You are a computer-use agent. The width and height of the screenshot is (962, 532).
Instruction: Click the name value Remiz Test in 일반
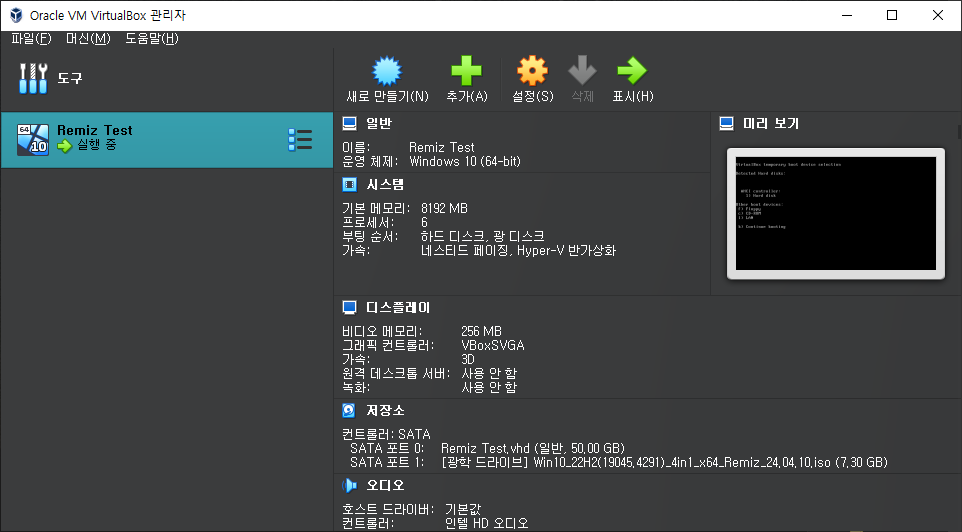[442, 147]
